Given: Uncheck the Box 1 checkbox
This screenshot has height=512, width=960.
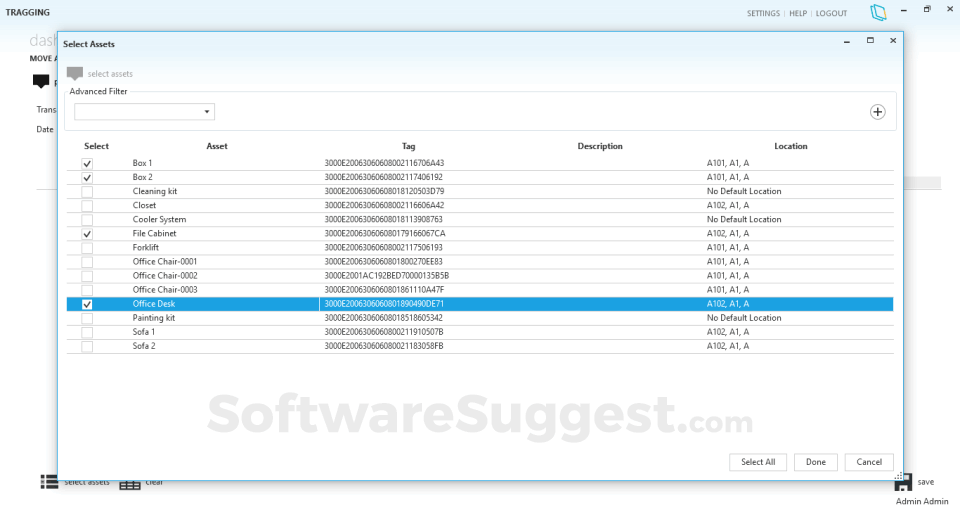Looking at the screenshot, I should [87, 164].
